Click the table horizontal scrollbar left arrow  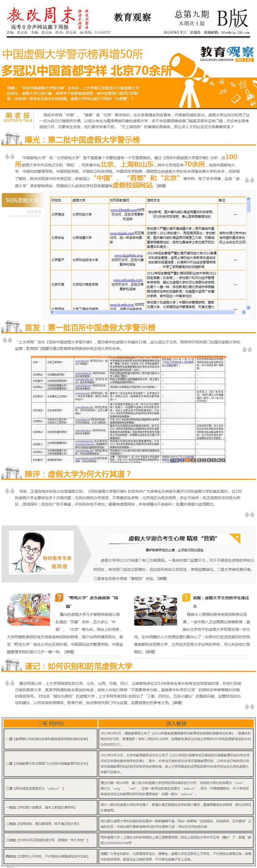pos(52,312)
